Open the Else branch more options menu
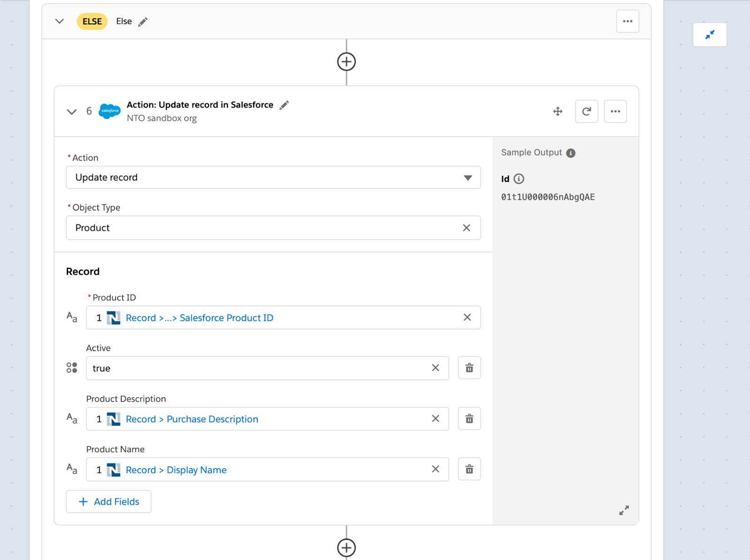Image resolution: width=750 pixels, height=560 pixels. (x=628, y=21)
